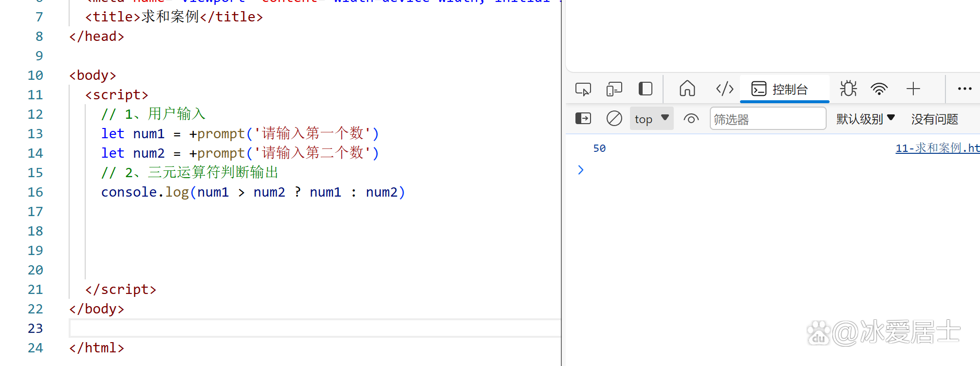980x366 pixels.
Task: Show the console sidebar
Action: pyautogui.click(x=583, y=118)
